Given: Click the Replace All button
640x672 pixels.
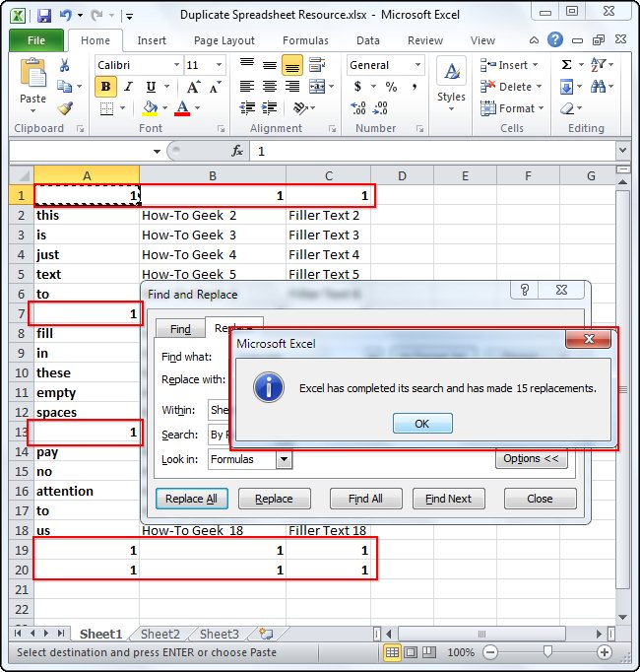Looking at the screenshot, I should point(191,499).
